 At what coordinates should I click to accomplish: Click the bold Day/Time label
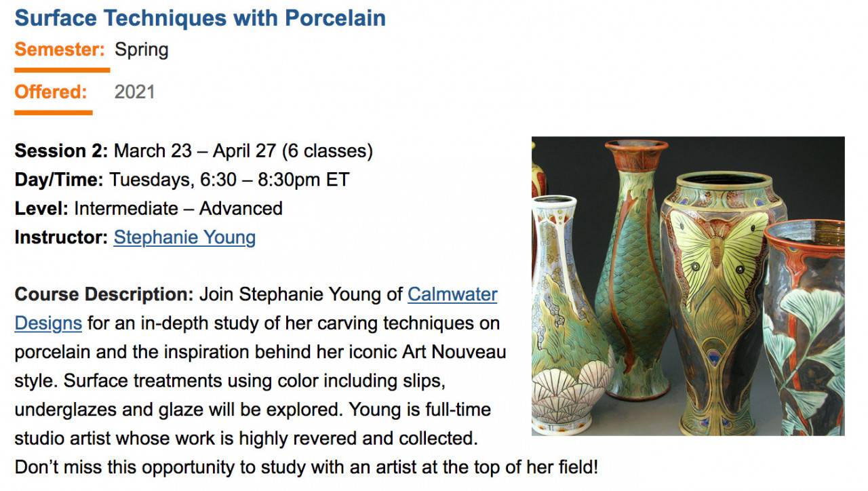pyautogui.click(x=59, y=180)
